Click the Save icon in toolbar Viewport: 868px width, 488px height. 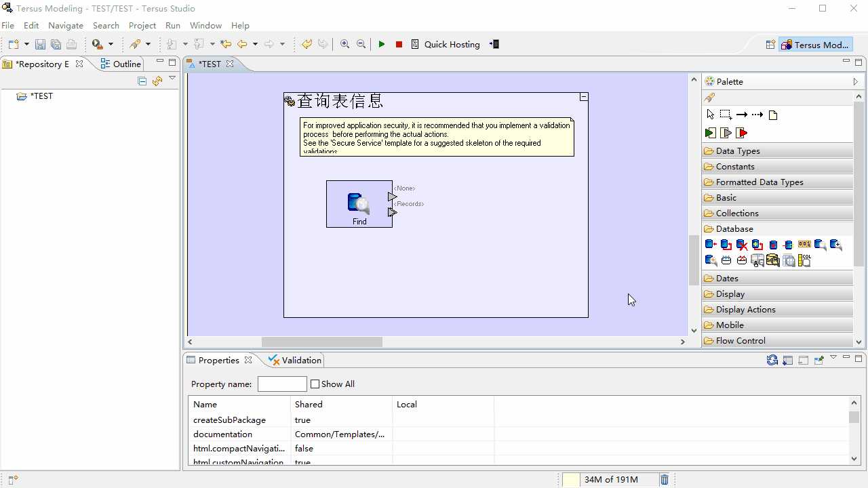click(40, 44)
